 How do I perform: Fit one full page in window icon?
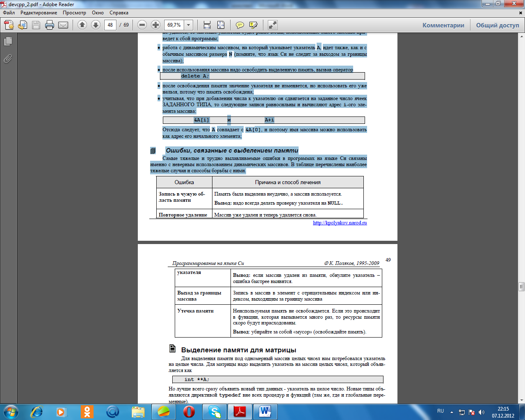[221, 25]
